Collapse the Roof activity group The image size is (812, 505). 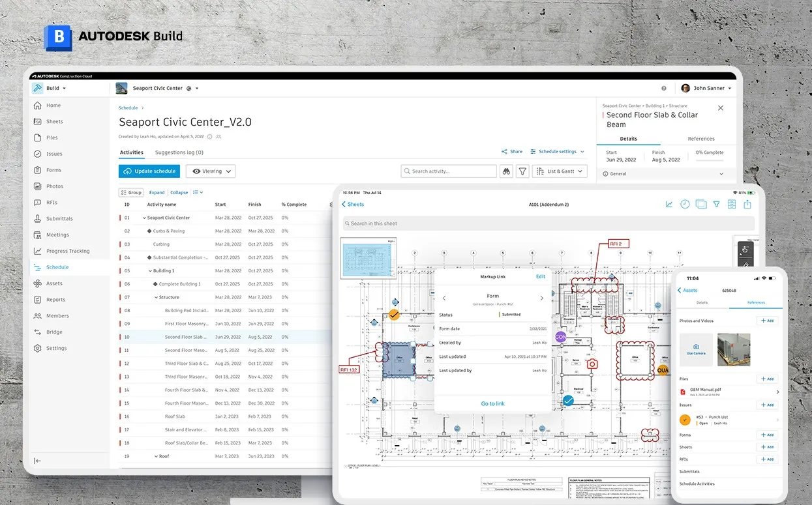[156, 456]
